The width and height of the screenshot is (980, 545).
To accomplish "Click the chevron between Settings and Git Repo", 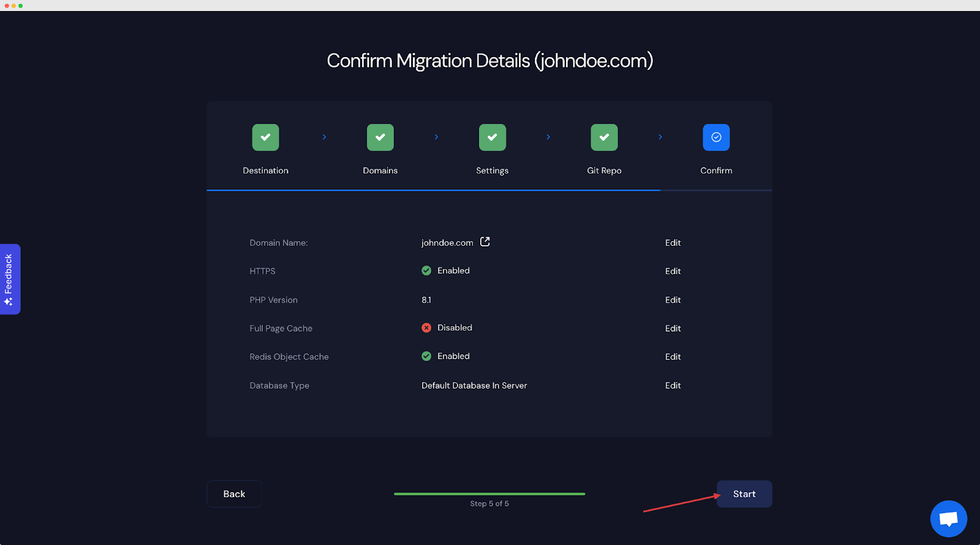I will coord(548,137).
